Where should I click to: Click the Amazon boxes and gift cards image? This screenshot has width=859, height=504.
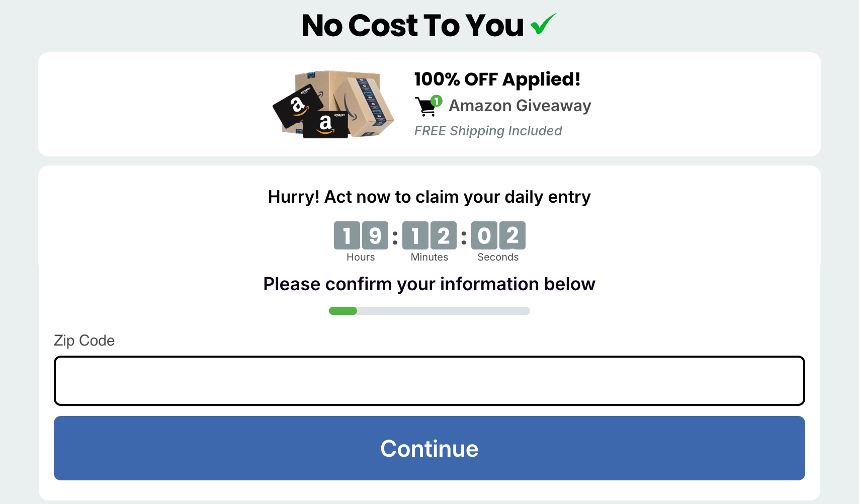[x=333, y=104]
